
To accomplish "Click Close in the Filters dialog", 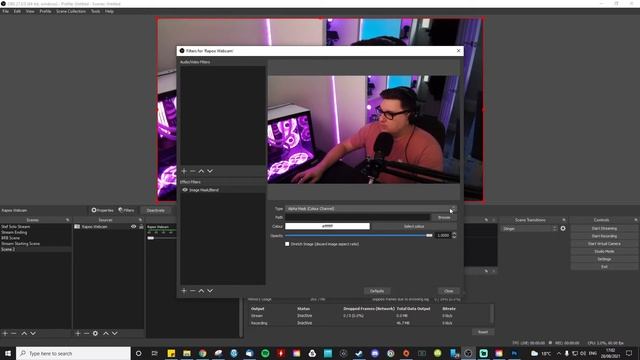I will (449, 291).
